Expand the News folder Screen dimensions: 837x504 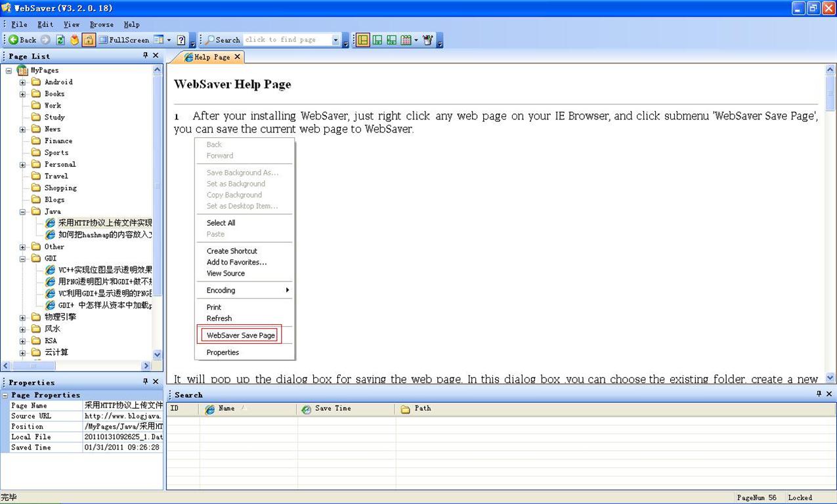coord(22,129)
